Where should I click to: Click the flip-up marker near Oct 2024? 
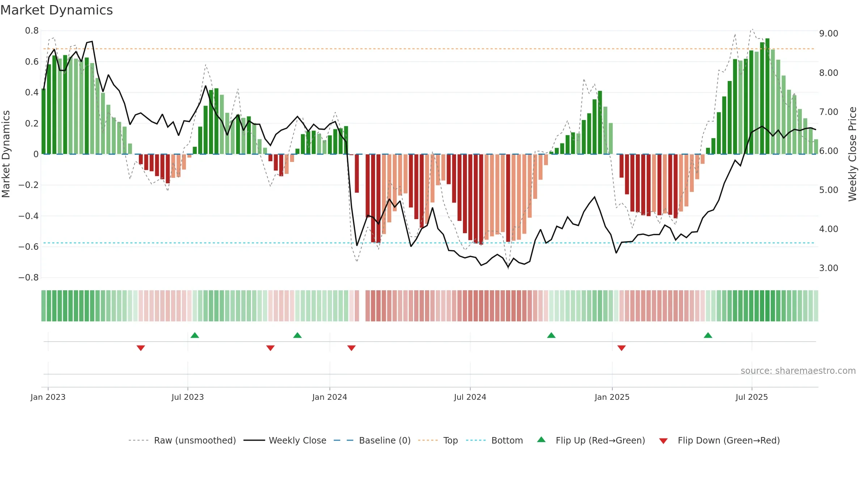[551, 335]
